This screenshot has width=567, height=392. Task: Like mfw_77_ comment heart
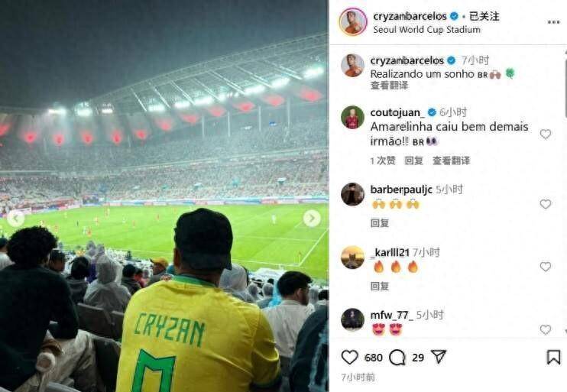pyautogui.click(x=546, y=329)
